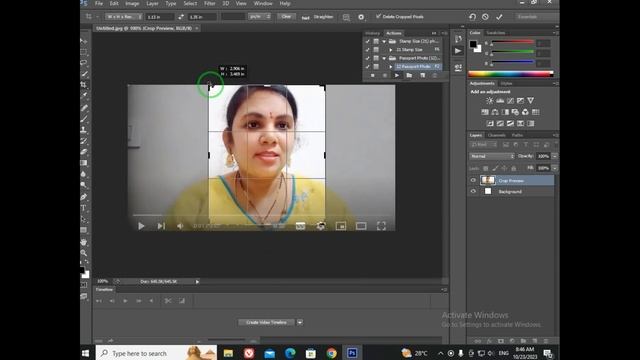
Task: Select the Pen tool
Action: [x=84, y=197]
